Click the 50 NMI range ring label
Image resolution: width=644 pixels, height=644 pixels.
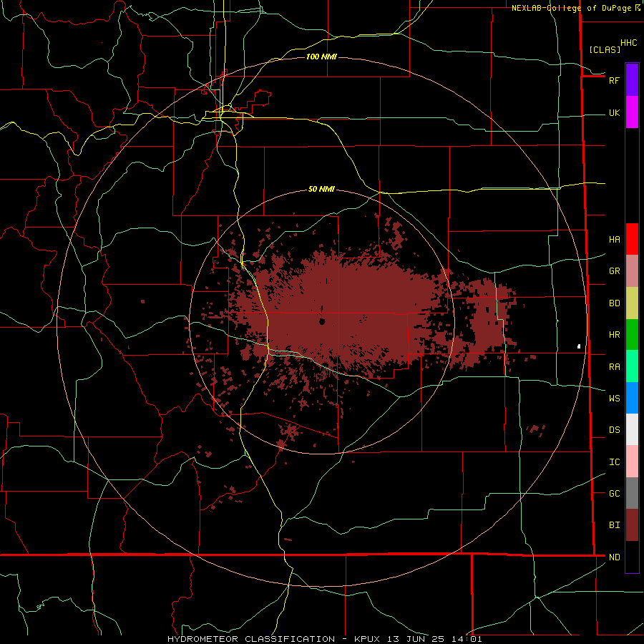pos(321,189)
